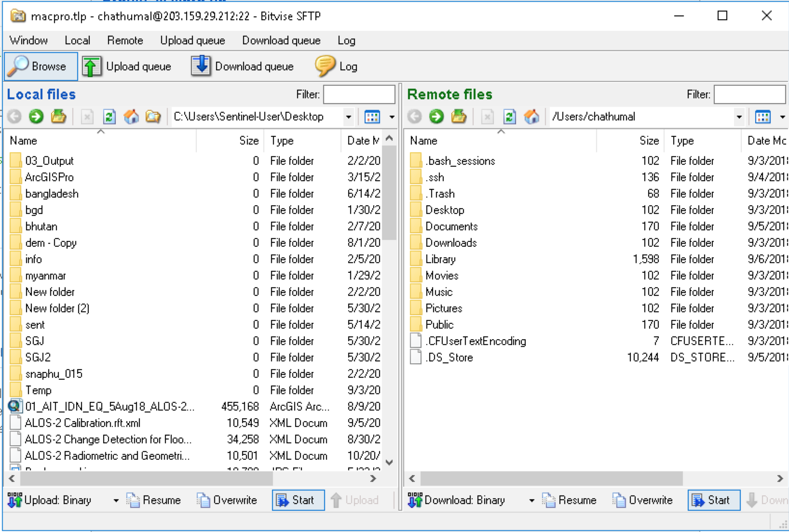Open Upload Binary mode dropdown arrow
Screen dimensions: 789x532
pos(116,500)
